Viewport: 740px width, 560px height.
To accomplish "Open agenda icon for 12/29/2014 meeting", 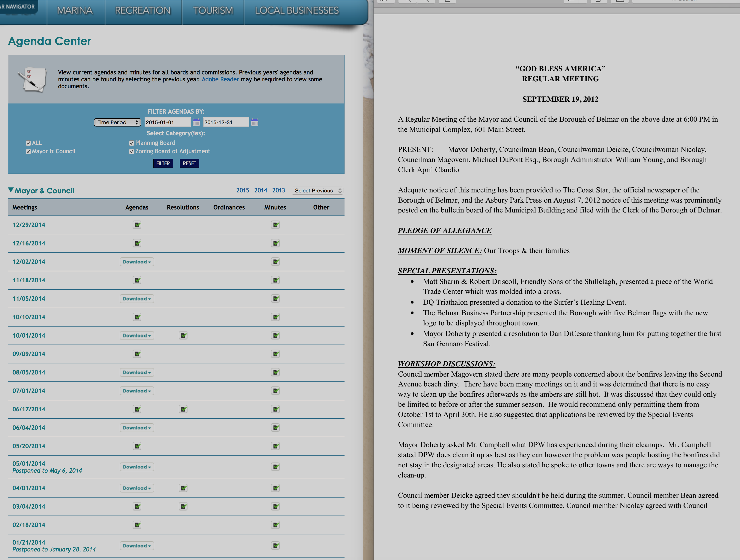I will (137, 225).
